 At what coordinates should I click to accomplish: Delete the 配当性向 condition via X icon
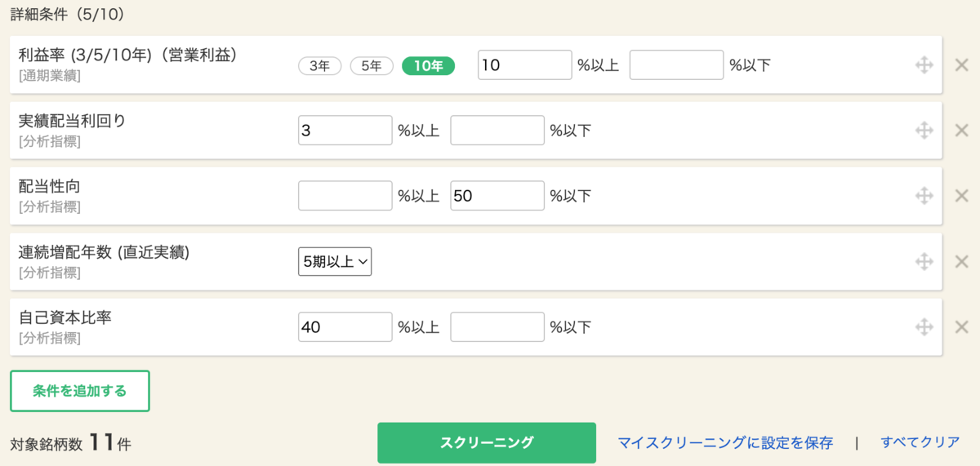[961, 196]
